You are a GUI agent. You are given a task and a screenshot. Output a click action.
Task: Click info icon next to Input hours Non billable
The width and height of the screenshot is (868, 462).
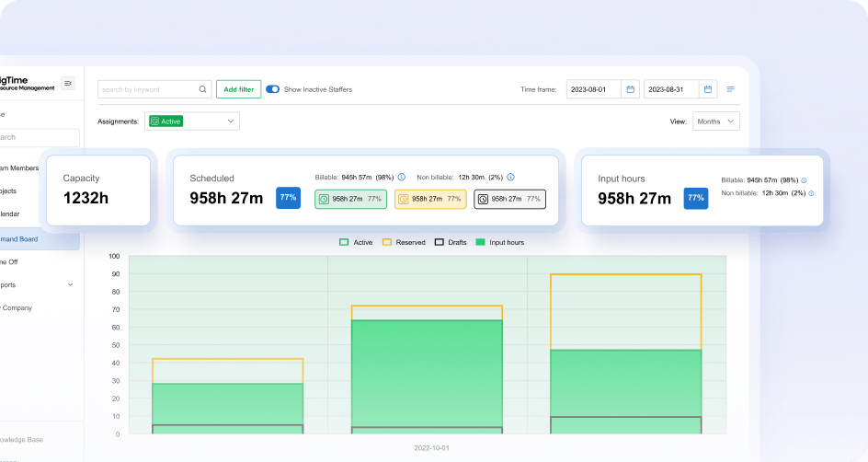[811, 193]
